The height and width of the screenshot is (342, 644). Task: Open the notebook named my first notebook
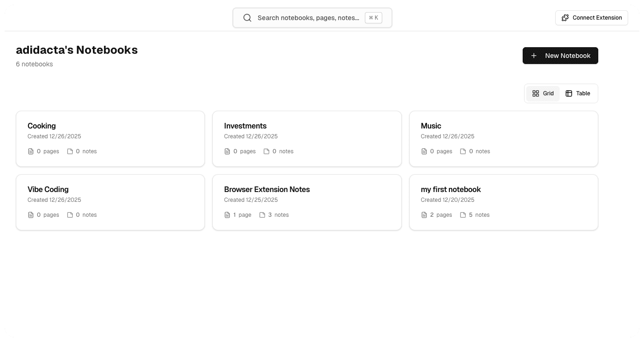click(504, 202)
